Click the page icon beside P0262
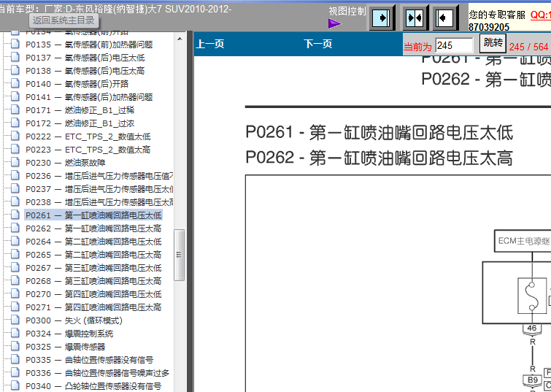 click(15, 228)
